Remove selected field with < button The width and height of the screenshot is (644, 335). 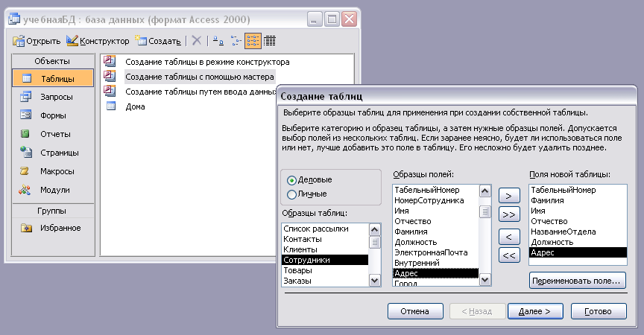pos(509,237)
